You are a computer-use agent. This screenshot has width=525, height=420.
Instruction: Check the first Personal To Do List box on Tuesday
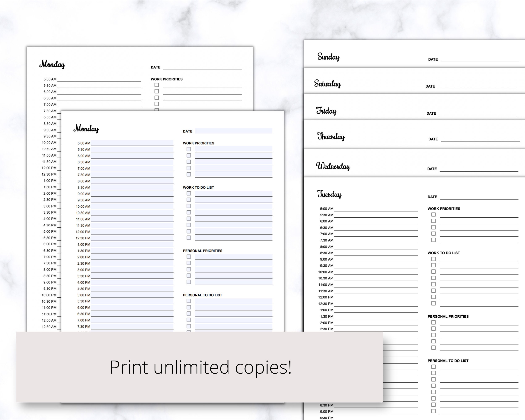(x=433, y=367)
